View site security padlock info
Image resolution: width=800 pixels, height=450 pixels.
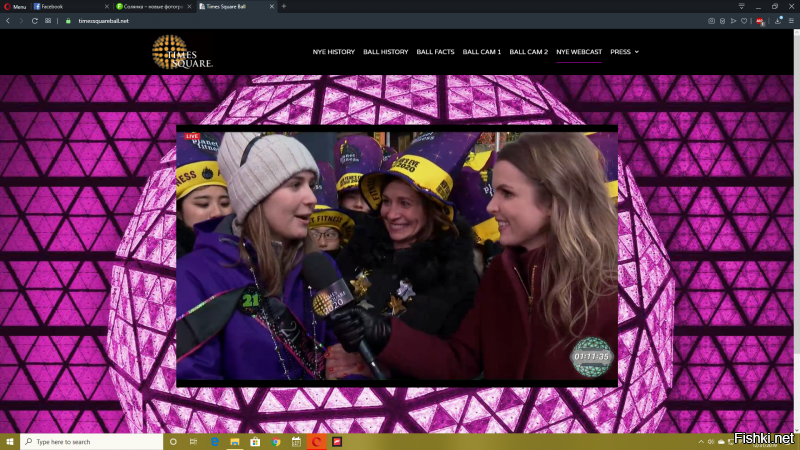68,21
